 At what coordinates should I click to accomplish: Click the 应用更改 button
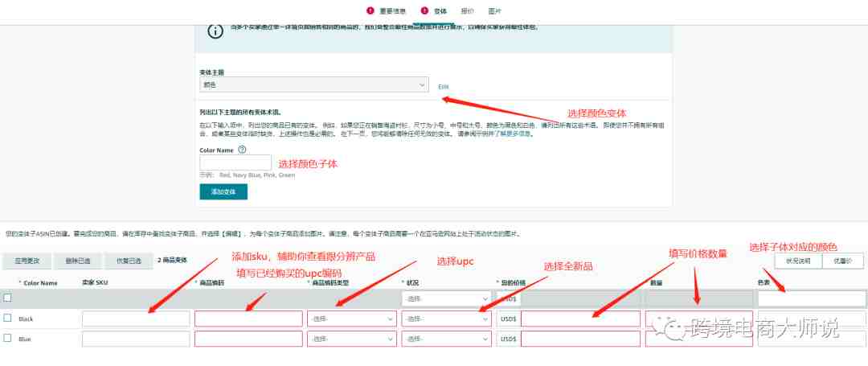[x=27, y=261]
